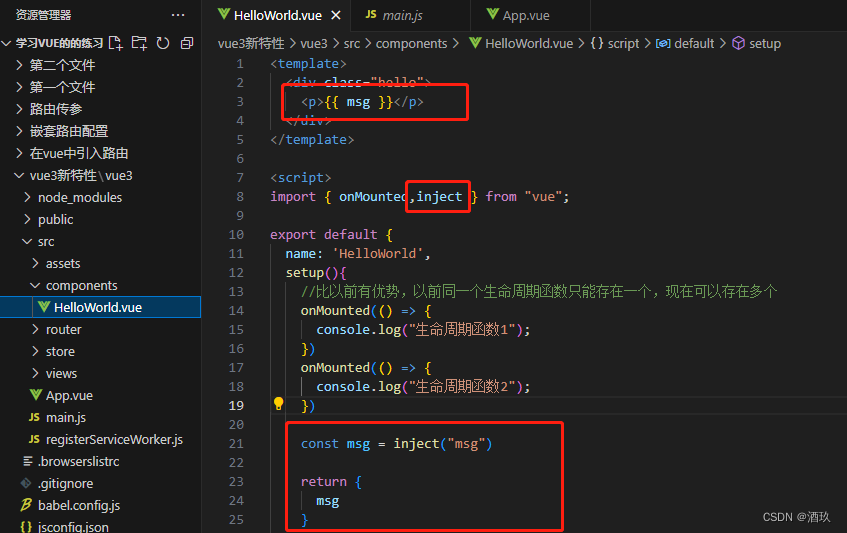Click breadcrumb segment HelloWorld.vue
The width and height of the screenshot is (847, 533).
(529, 43)
